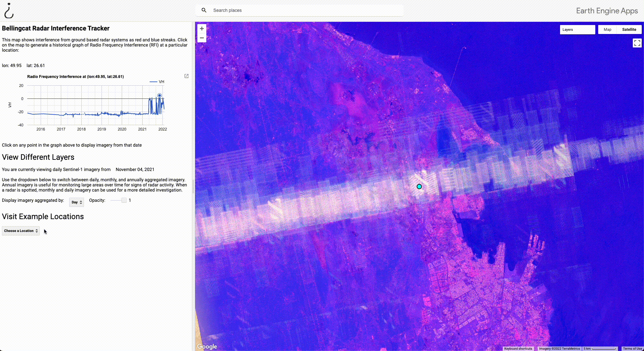Open the Terms of Use link
Image resolution: width=644 pixels, height=351 pixels.
pyautogui.click(x=632, y=348)
